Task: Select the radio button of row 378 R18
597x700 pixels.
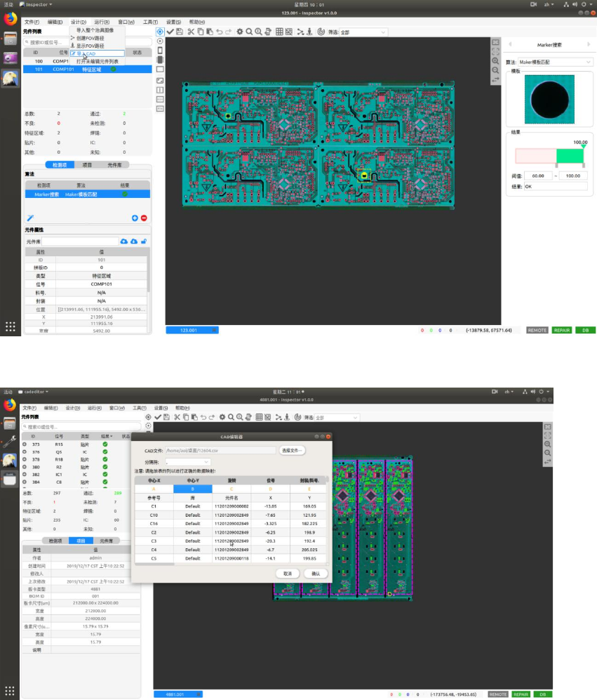Action: [x=25, y=459]
